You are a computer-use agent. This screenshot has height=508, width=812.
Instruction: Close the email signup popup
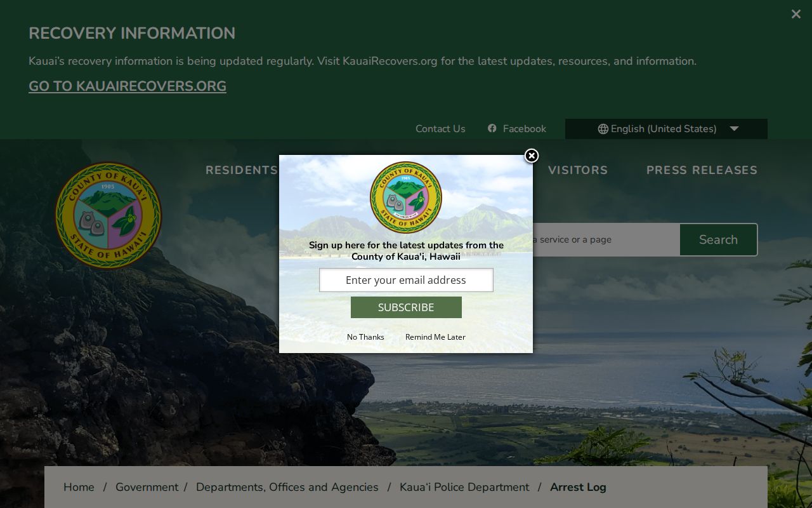pyautogui.click(x=532, y=156)
